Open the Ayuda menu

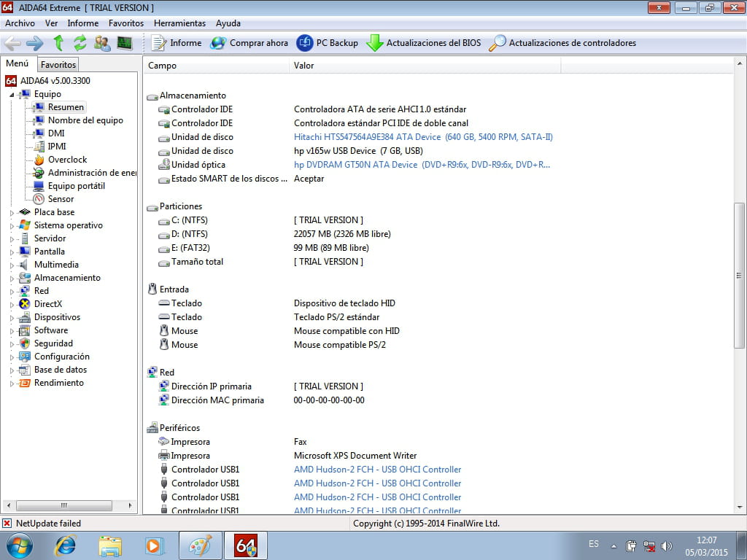[x=228, y=23]
